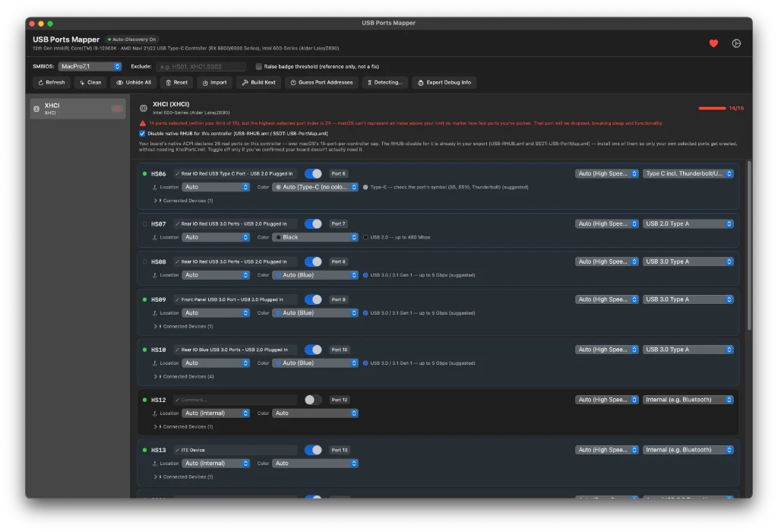Click the green status dot for HS06
The height and width of the screenshot is (532, 778).
click(x=144, y=174)
